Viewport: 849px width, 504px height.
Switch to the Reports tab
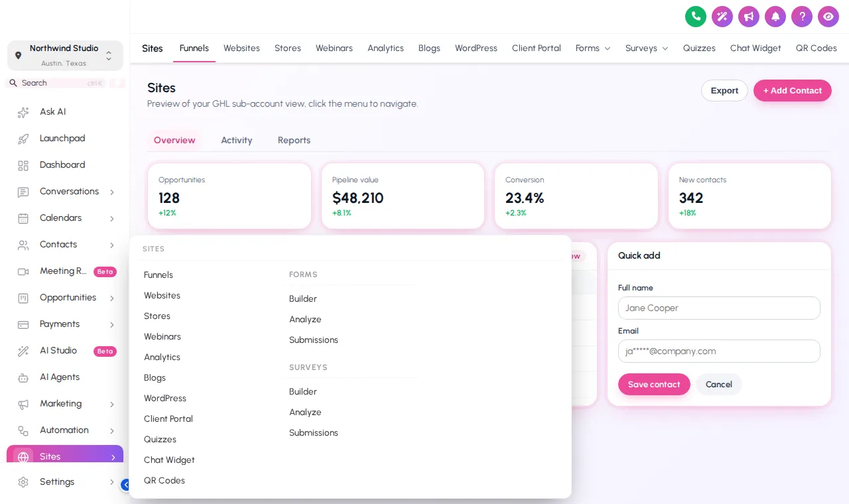(294, 140)
